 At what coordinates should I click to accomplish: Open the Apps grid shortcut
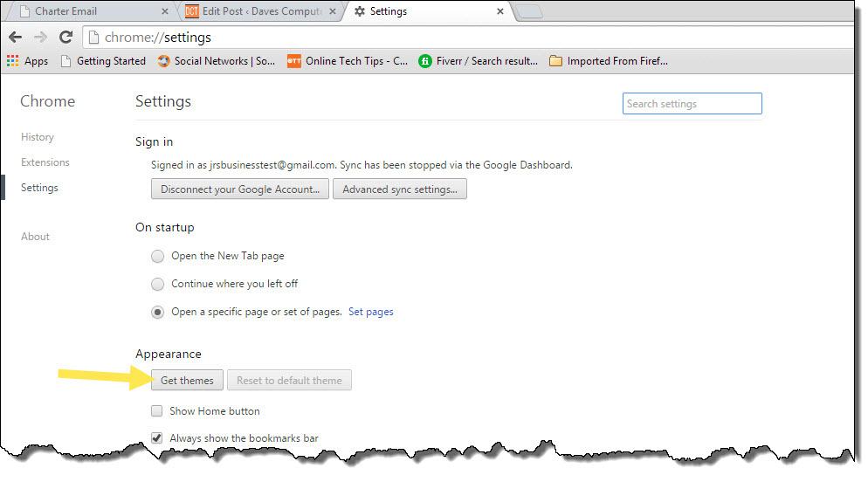point(27,61)
